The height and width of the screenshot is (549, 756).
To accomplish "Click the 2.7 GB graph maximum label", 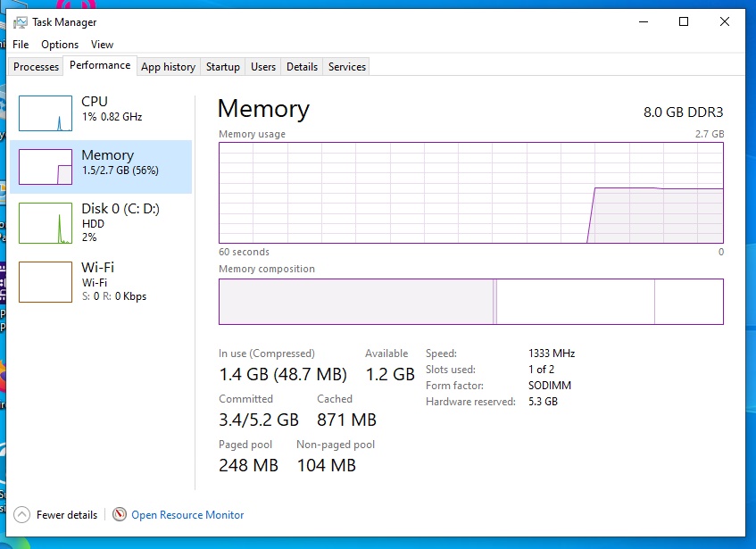I will [x=710, y=134].
